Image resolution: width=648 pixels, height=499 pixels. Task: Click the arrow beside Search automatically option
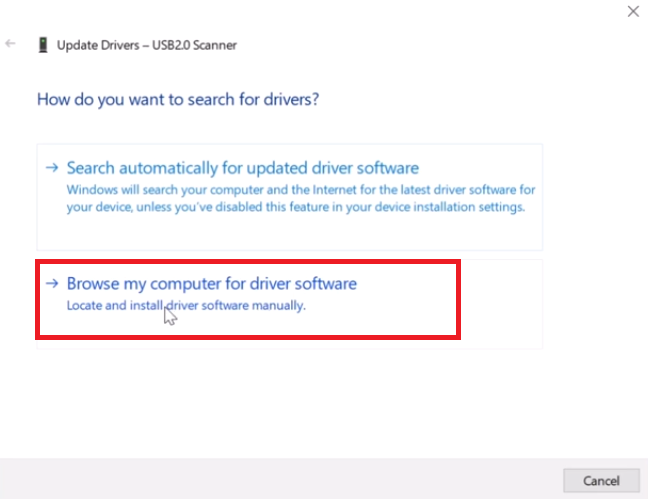click(x=52, y=168)
